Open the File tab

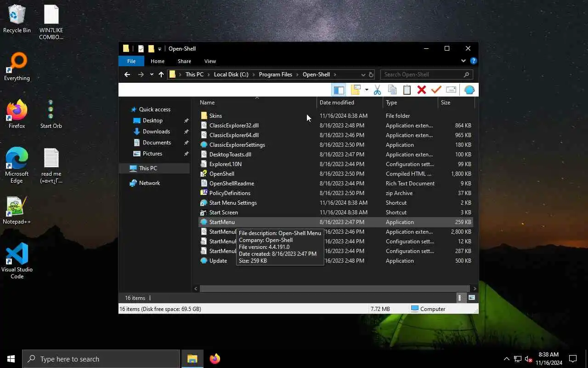click(x=131, y=61)
